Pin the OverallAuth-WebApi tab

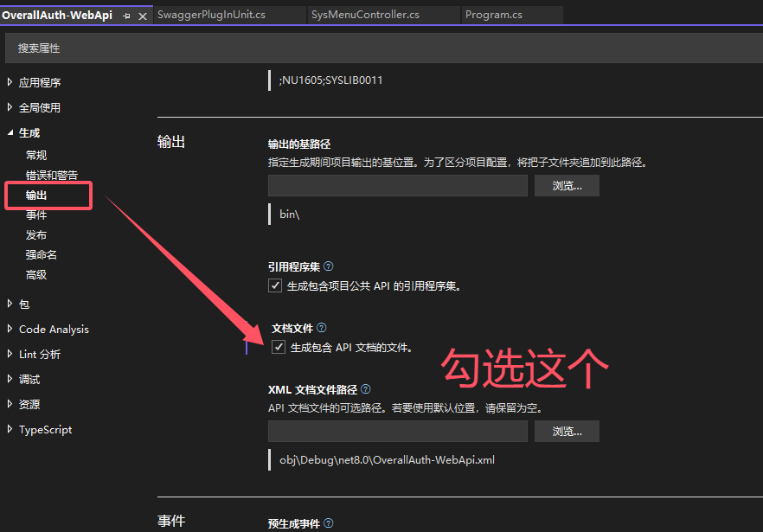(126, 16)
